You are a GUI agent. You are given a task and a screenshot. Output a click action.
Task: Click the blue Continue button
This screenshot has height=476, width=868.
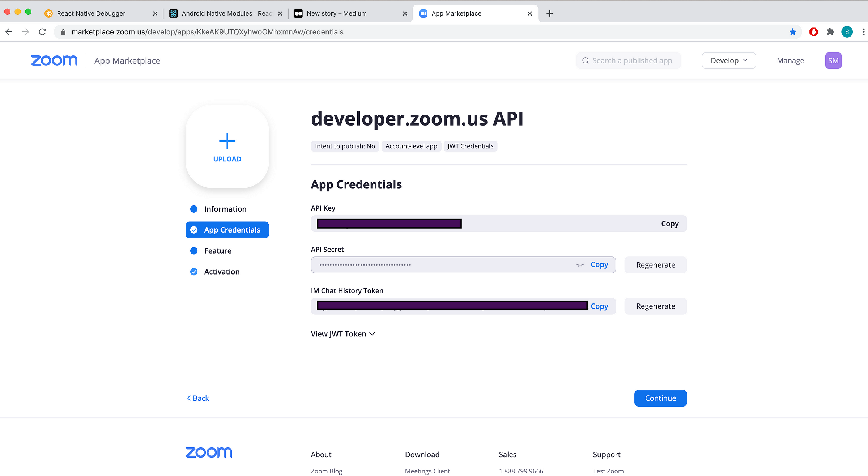point(660,398)
